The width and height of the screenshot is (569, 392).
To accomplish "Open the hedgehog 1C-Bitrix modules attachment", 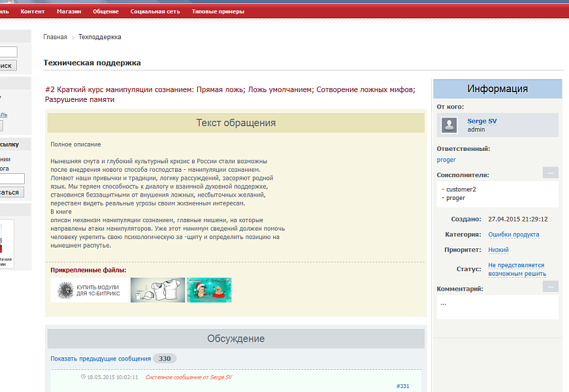I will [89, 290].
